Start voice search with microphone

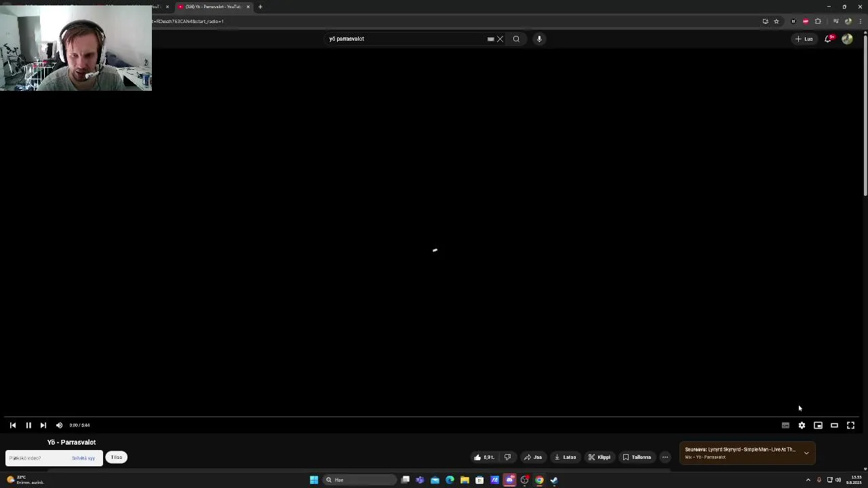click(539, 39)
